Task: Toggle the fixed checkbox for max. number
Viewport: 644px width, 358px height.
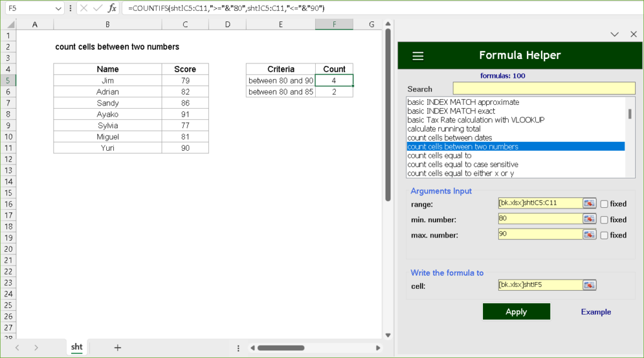Action: pyautogui.click(x=604, y=236)
